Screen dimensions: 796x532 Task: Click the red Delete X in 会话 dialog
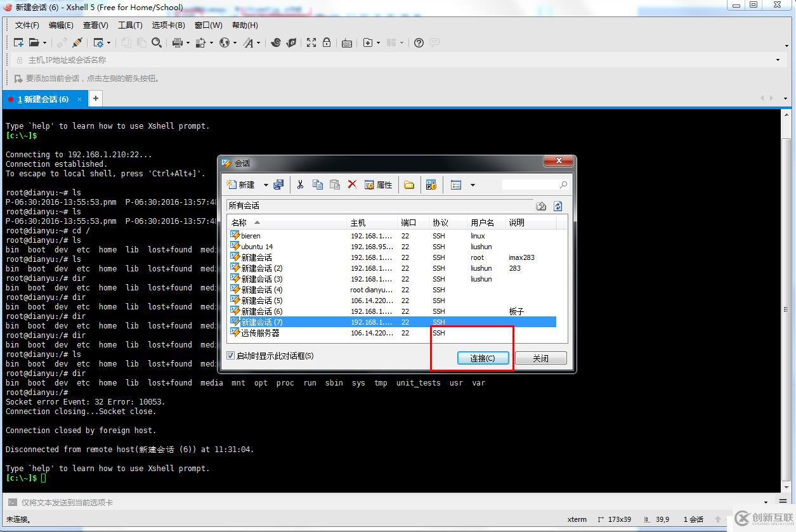[x=352, y=185]
